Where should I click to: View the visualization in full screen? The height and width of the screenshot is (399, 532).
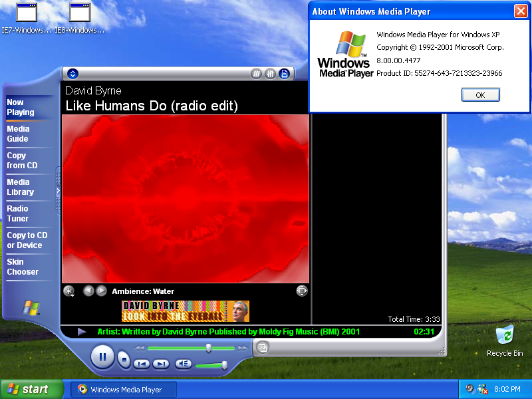tap(302, 291)
